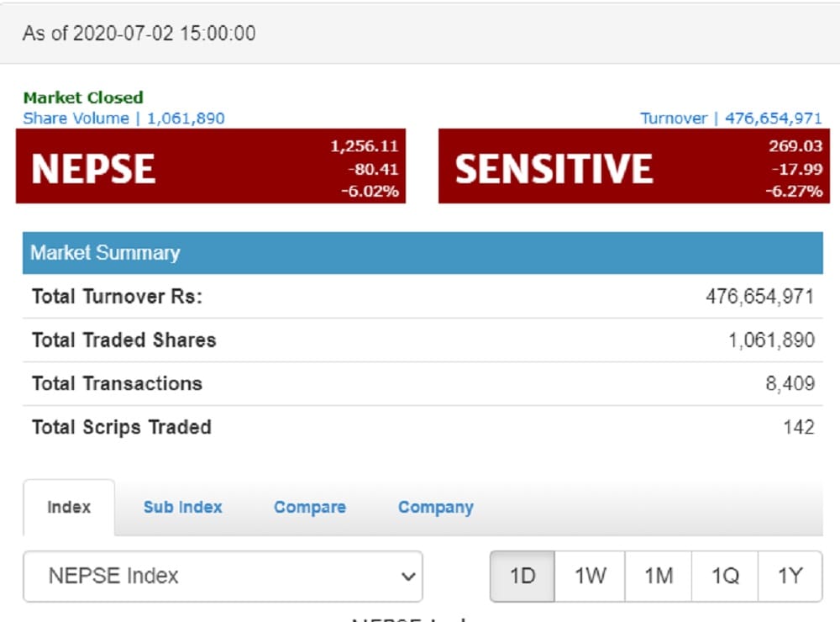
Task: Click the NEPSE change -80.41
Action: (x=373, y=169)
